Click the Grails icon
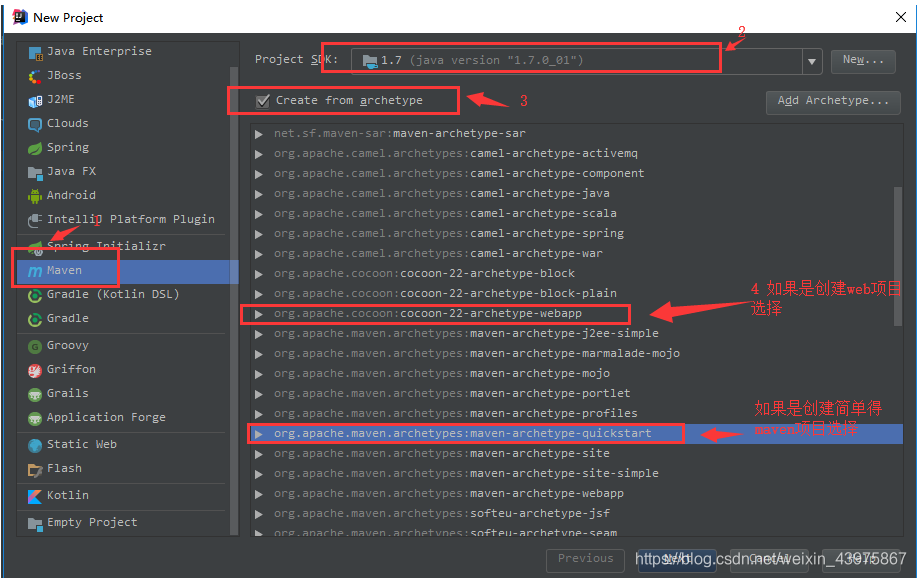 tap(35, 394)
